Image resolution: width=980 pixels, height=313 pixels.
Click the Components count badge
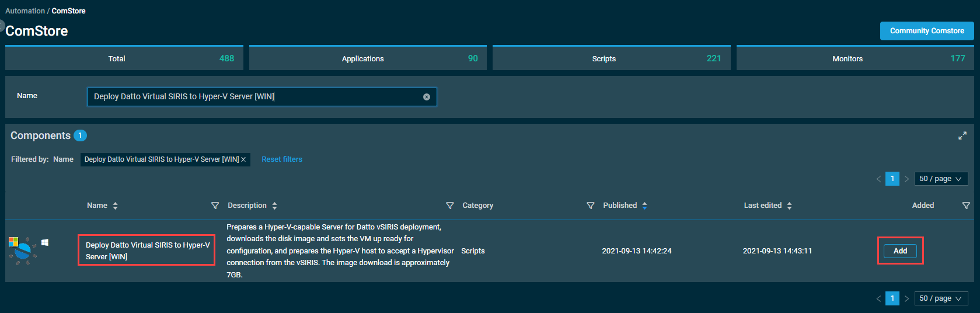coord(80,135)
